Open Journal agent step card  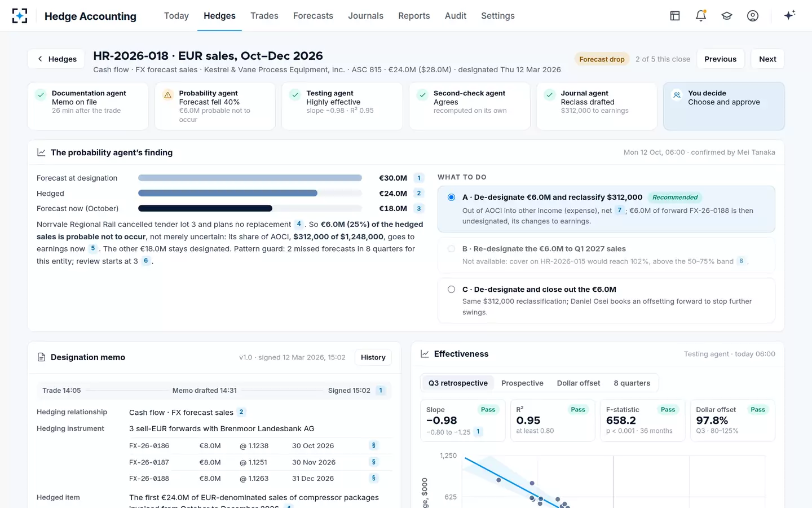[597, 106]
